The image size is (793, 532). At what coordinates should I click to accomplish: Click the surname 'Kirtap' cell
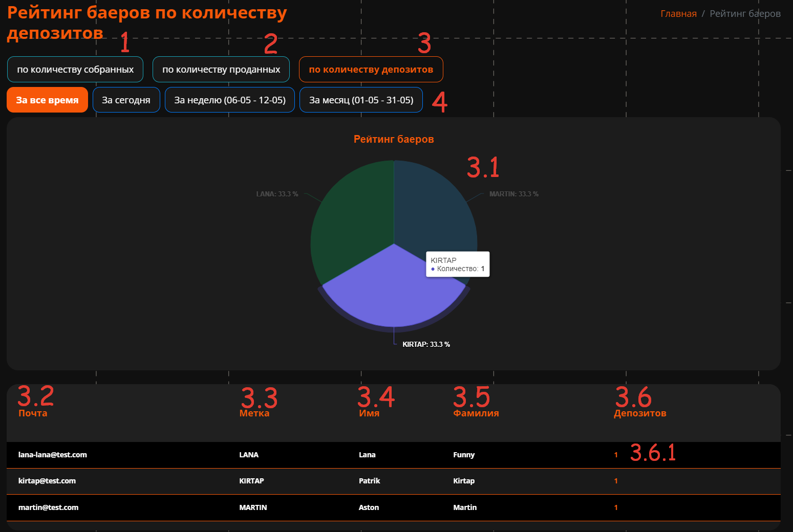464,481
